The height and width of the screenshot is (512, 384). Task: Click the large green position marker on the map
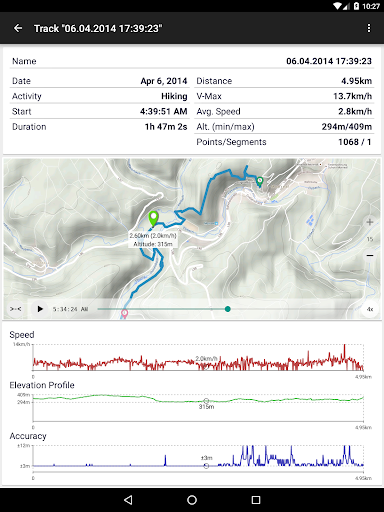coord(153,219)
